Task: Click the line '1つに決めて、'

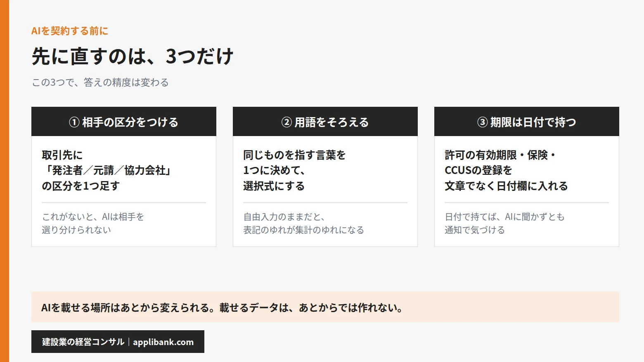Action: [x=274, y=170]
